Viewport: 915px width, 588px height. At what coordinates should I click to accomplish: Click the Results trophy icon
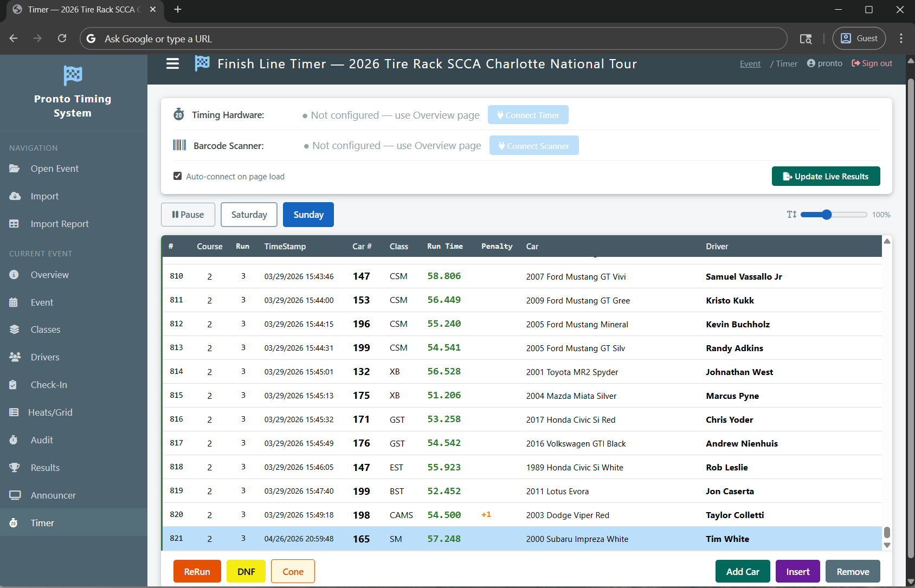14,468
